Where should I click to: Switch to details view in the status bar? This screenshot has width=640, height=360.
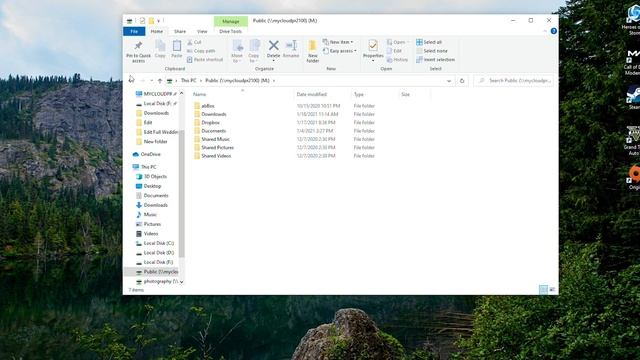[543, 289]
